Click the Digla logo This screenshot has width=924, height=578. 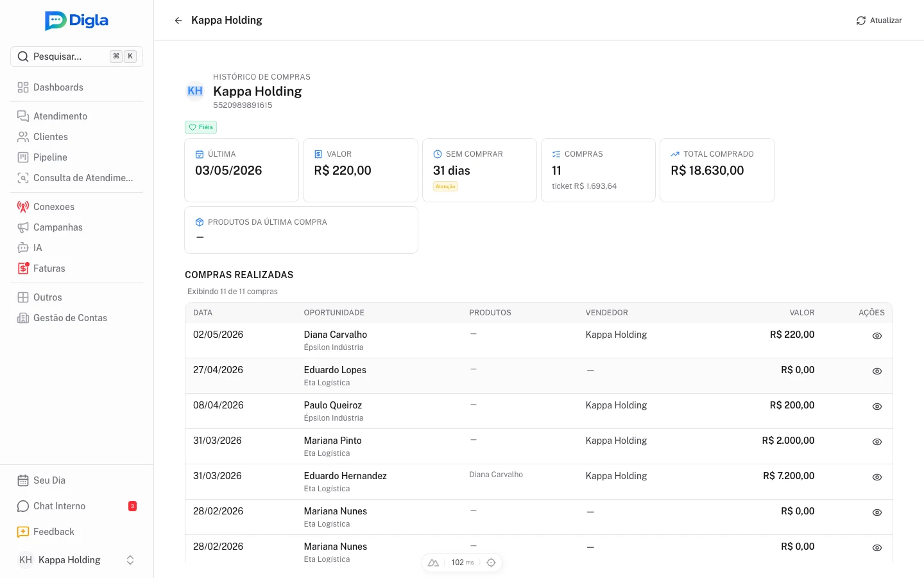click(76, 21)
